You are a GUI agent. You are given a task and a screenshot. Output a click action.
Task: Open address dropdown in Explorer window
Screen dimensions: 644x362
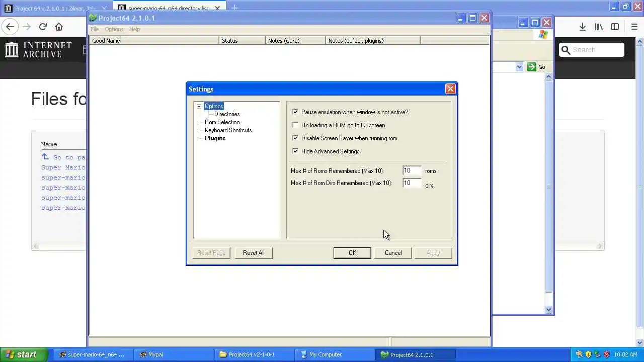(519, 67)
